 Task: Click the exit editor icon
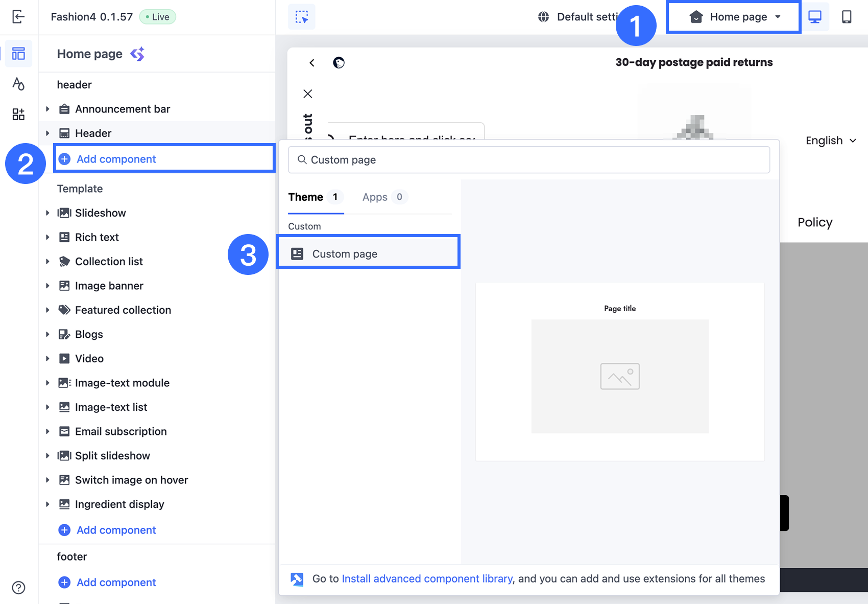(x=18, y=17)
